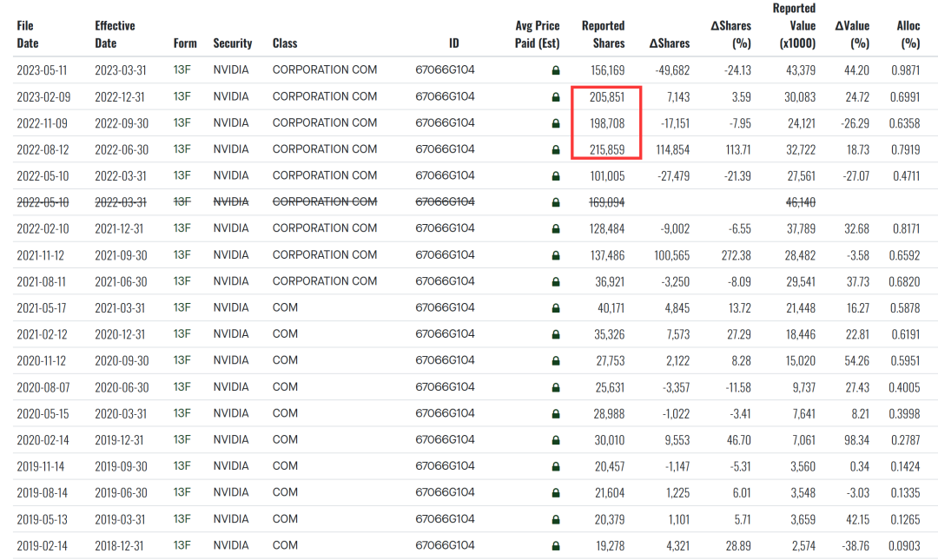This screenshot has height=560, width=938.
Task: Click the Class column header
Action: coord(285,43)
